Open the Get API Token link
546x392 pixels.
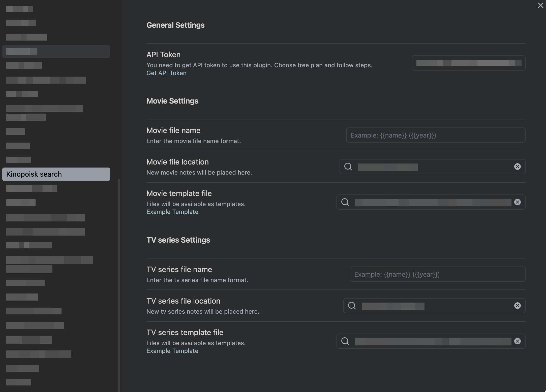[166, 73]
